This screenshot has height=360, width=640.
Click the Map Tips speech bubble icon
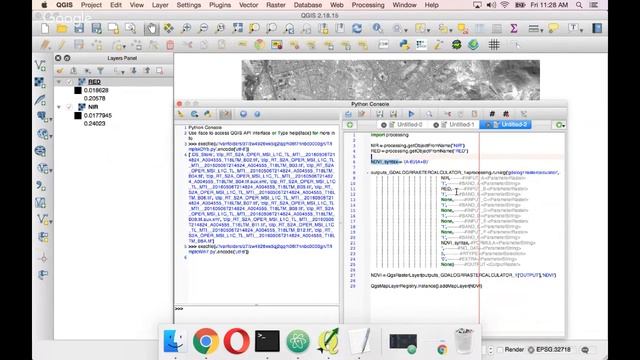pyautogui.click(x=554, y=28)
